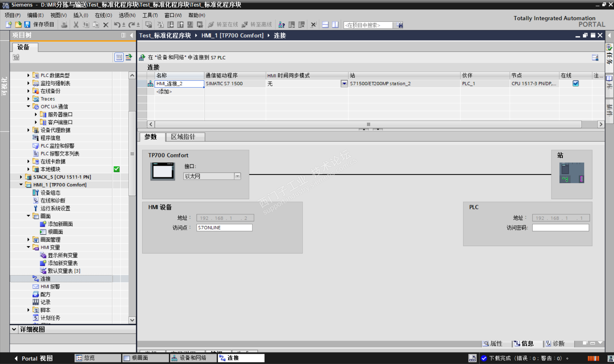Click Portal 视图 button
614x364 pixels.
34,358
